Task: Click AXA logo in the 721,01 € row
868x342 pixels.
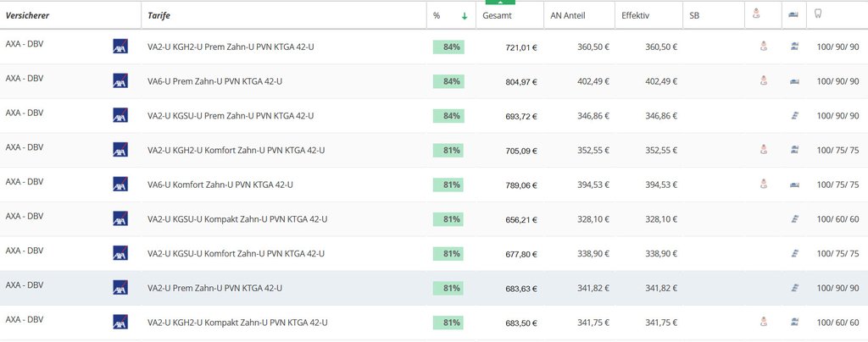Action: point(120,47)
